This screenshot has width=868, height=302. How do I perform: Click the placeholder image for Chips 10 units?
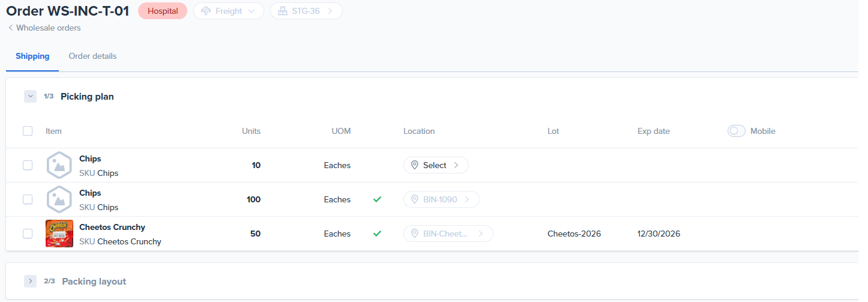59,165
